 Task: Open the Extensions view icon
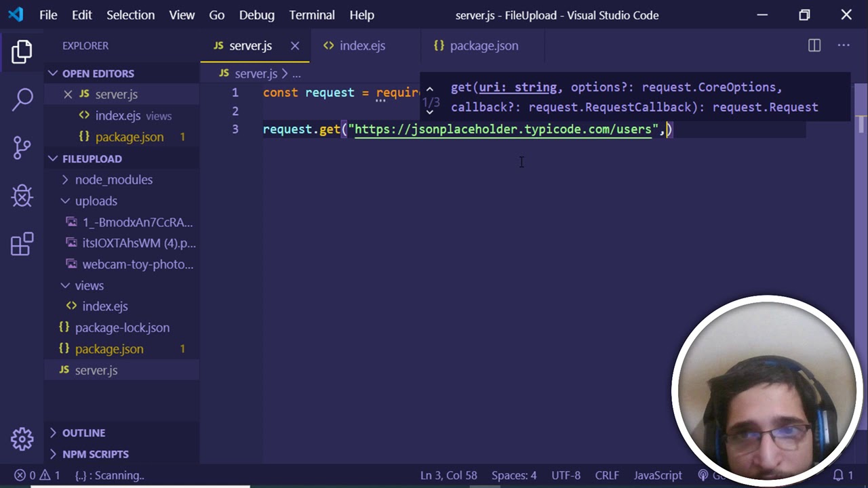22,244
